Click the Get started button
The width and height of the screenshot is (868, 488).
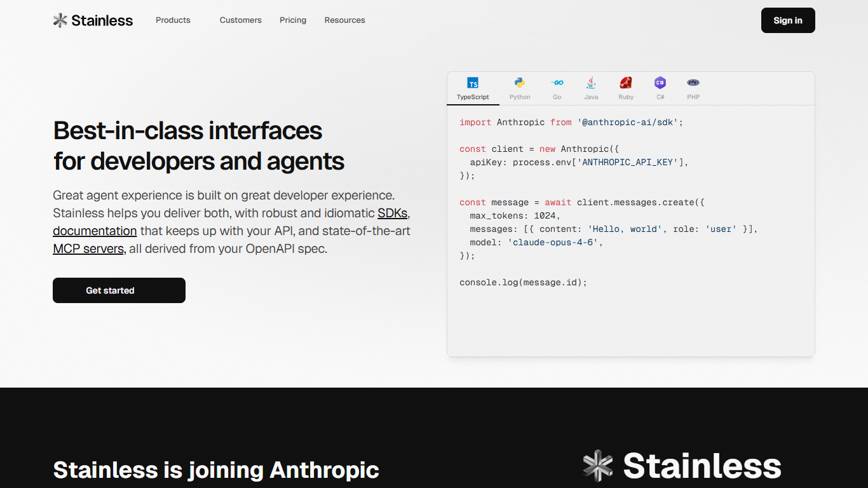[x=119, y=290]
